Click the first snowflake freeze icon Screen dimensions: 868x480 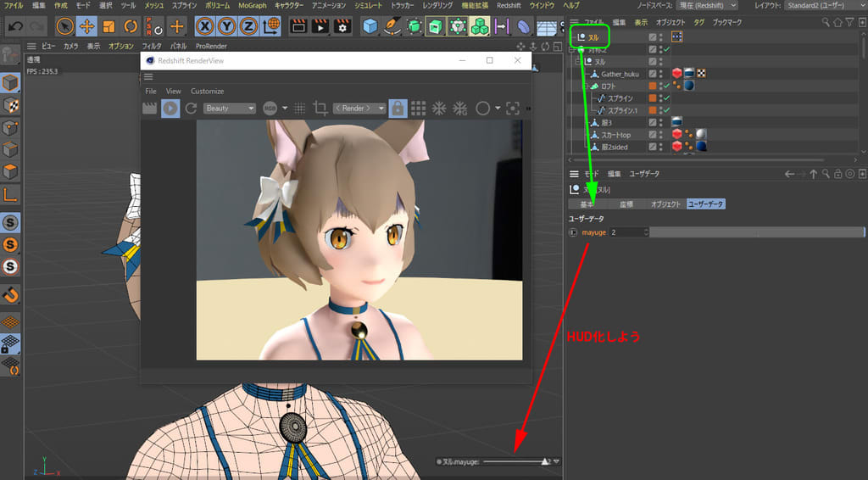[x=439, y=109]
